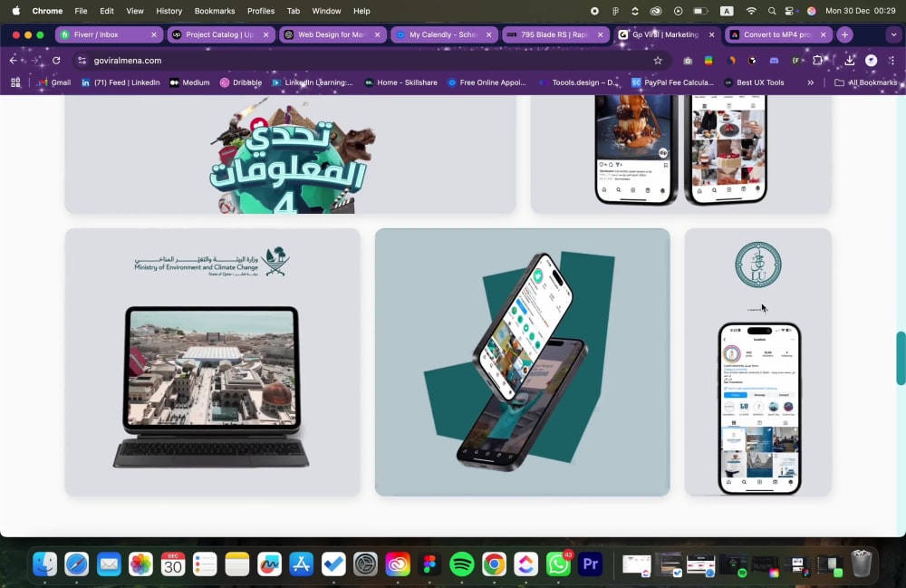Open the Dribbble bookmark
The height and width of the screenshot is (588, 906).
click(x=241, y=82)
